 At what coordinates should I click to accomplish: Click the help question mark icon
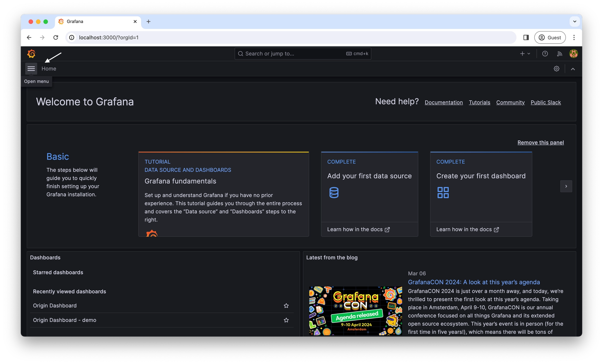click(545, 53)
